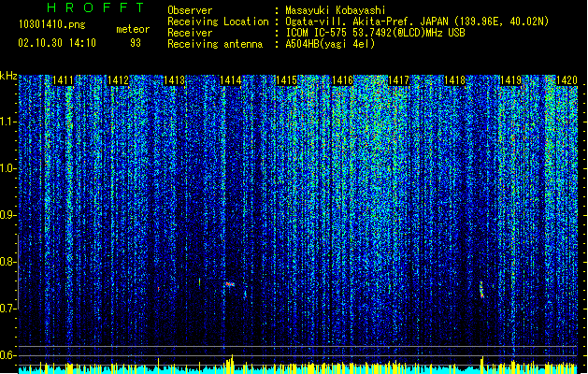Click the 1418 time marker
The image size is (588, 374).
454,80
